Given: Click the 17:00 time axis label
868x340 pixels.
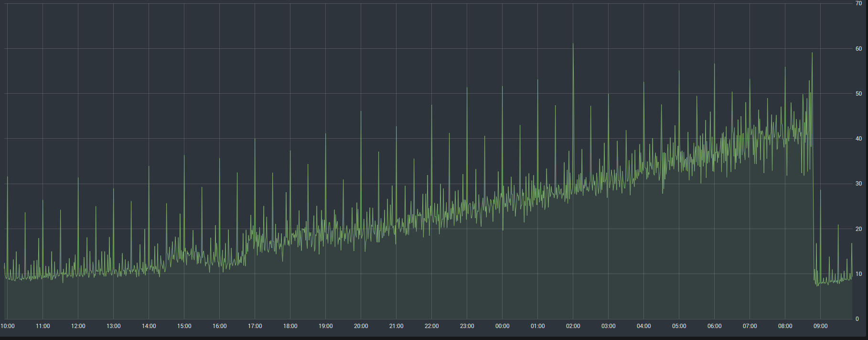Looking at the screenshot, I should tap(255, 326).
